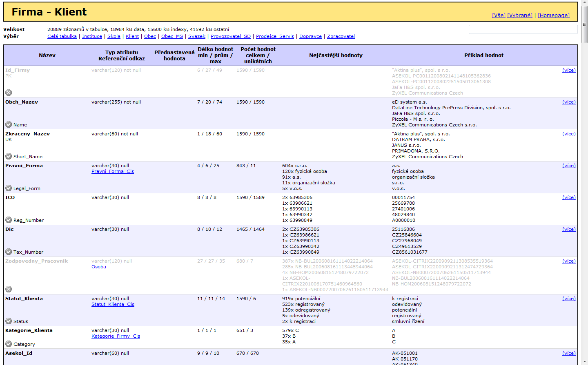
Task: Click the 'AK-051001' example value
Action: 405,353
